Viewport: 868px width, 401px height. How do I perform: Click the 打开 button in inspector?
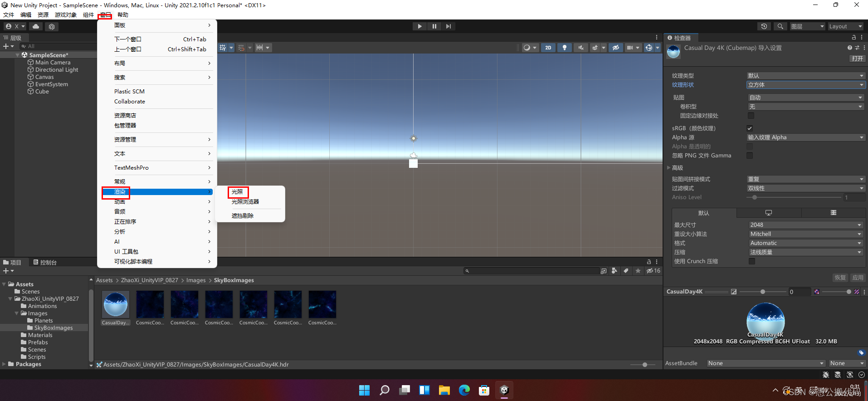point(857,59)
